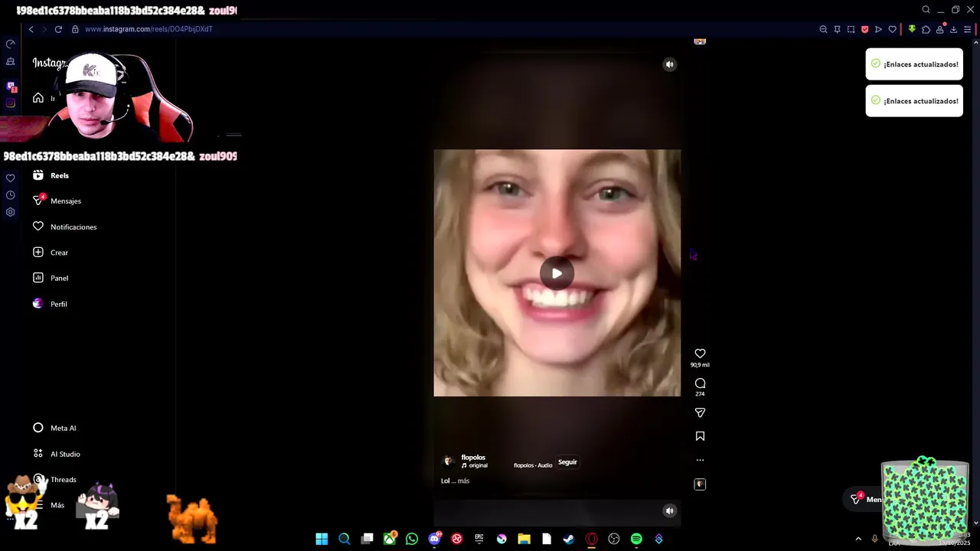
Task: Open Steam from the taskbar
Action: tap(569, 539)
